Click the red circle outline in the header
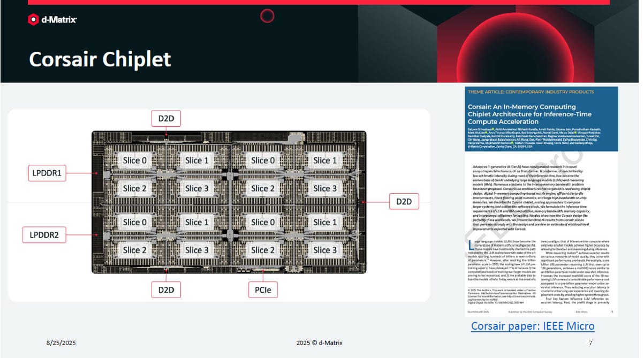644x358 pixels. pyautogui.click(x=267, y=16)
